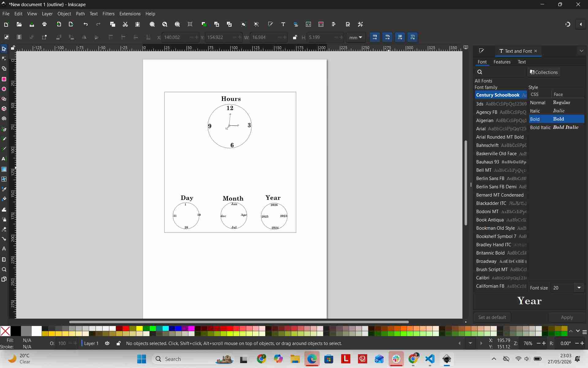Image resolution: width=588 pixels, height=368 pixels.
Task: Toggle the snapping control icon
Action: click(568, 24)
